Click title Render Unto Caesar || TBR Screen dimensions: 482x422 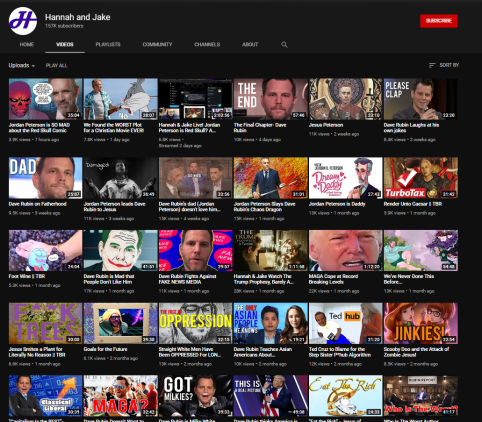[x=413, y=204]
